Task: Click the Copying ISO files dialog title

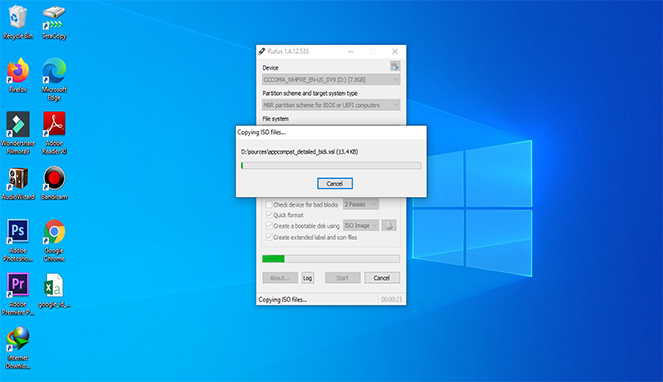Action: point(261,132)
